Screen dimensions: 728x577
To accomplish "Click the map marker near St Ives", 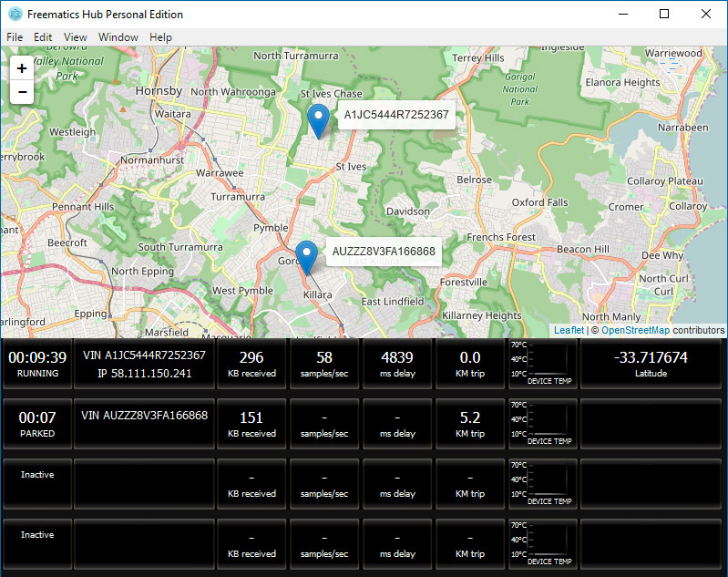I will click(318, 120).
